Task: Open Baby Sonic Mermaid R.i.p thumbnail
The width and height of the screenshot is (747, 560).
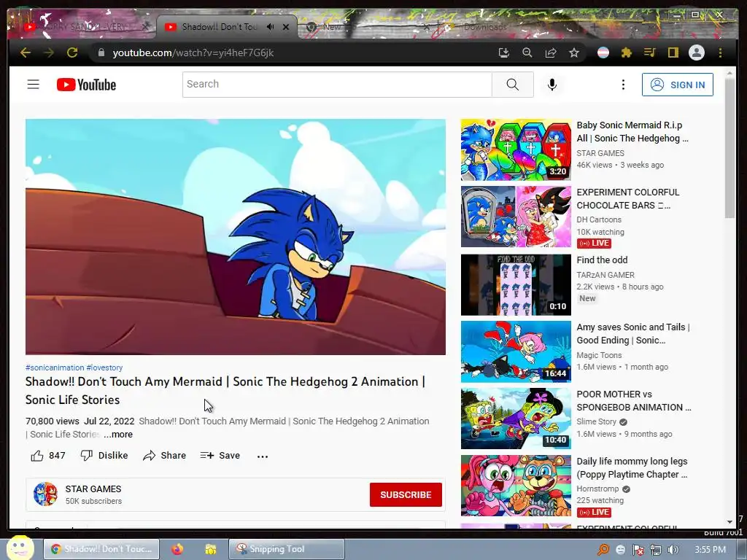Action: (x=516, y=150)
